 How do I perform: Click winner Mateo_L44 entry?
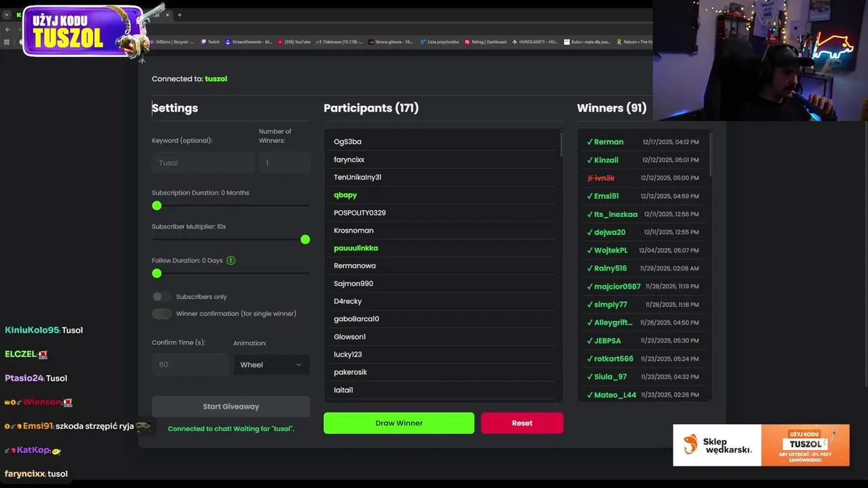643,394
